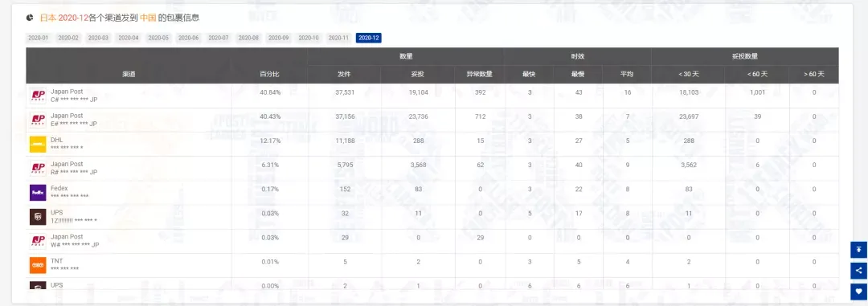The image size is (868, 306).
Task: Click the 日本 link in the title
Action: pos(48,18)
